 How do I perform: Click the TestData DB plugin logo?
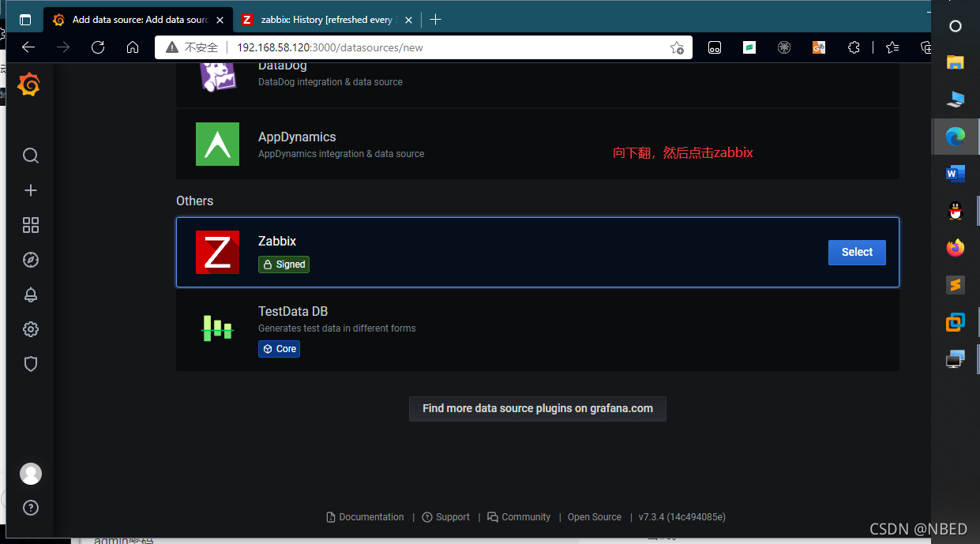click(x=217, y=328)
